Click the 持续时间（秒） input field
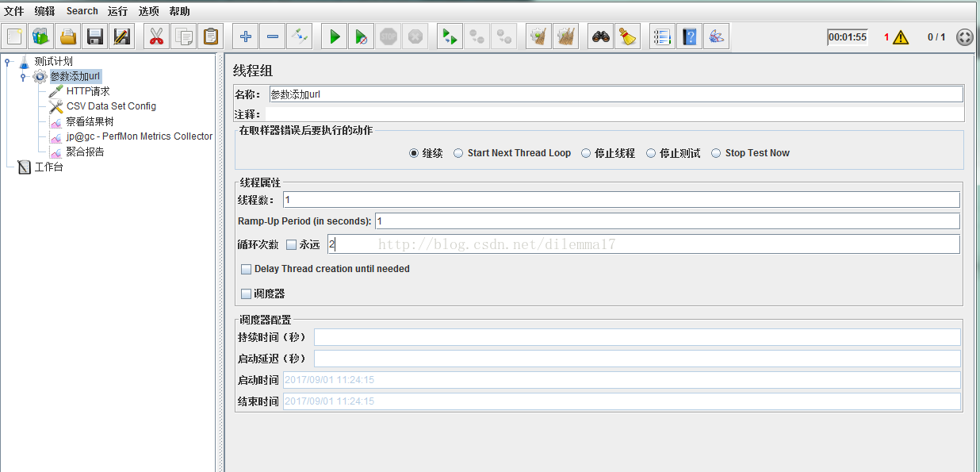The width and height of the screenshot is (980, 472). (637, 337)
